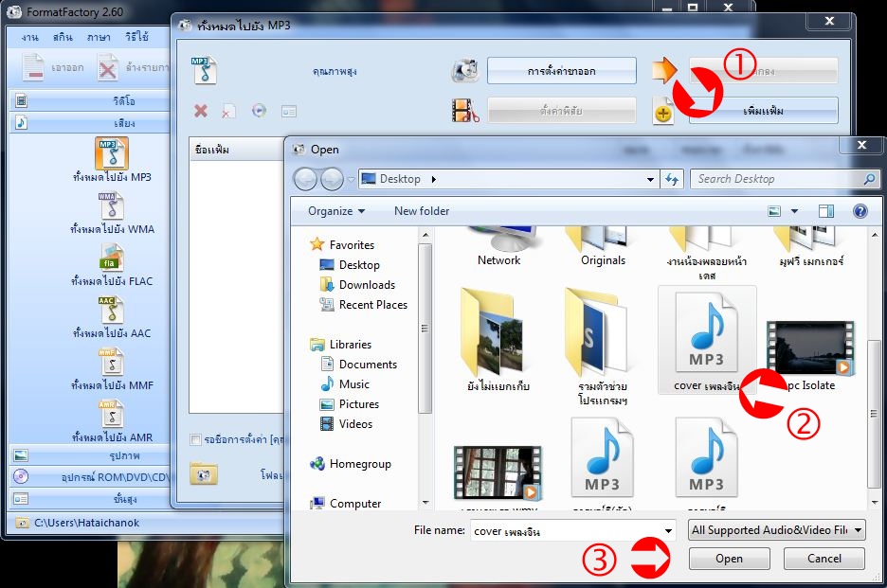Image resolution: width=887 pixels, height=588 pixels.
Task: Click the การตั้งค่าขาออก button
Action: pos(562,71)
